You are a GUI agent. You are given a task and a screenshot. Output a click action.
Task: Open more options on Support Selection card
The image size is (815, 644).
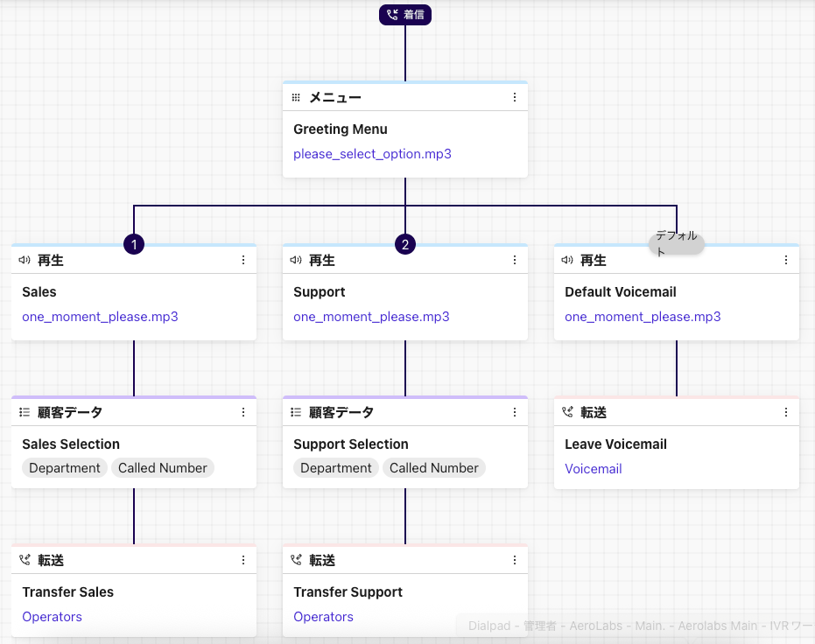515,412
